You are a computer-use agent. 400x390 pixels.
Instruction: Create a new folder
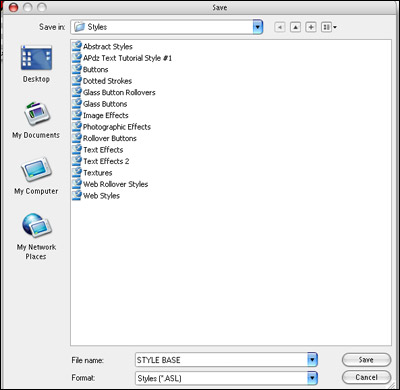tap(311, 27)
